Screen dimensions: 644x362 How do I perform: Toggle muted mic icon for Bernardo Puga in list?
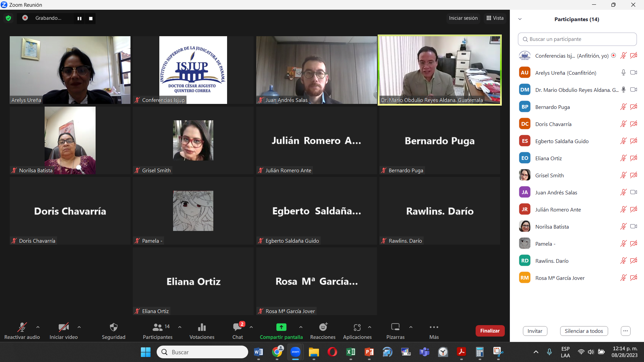624,107
